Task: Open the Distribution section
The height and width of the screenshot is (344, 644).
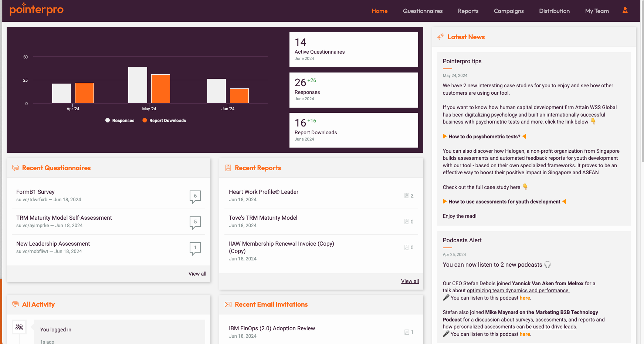Action: 554,11
